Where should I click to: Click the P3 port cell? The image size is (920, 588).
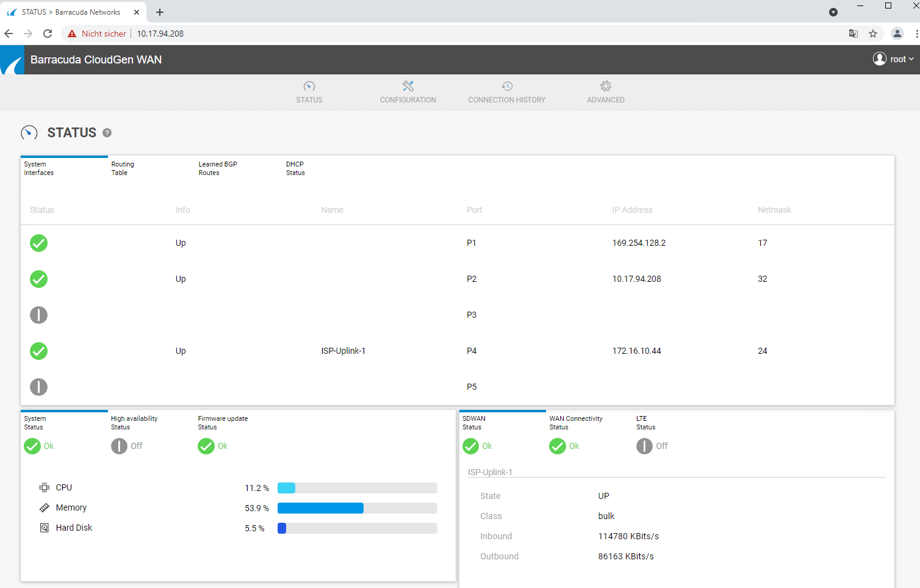point(472,315)
